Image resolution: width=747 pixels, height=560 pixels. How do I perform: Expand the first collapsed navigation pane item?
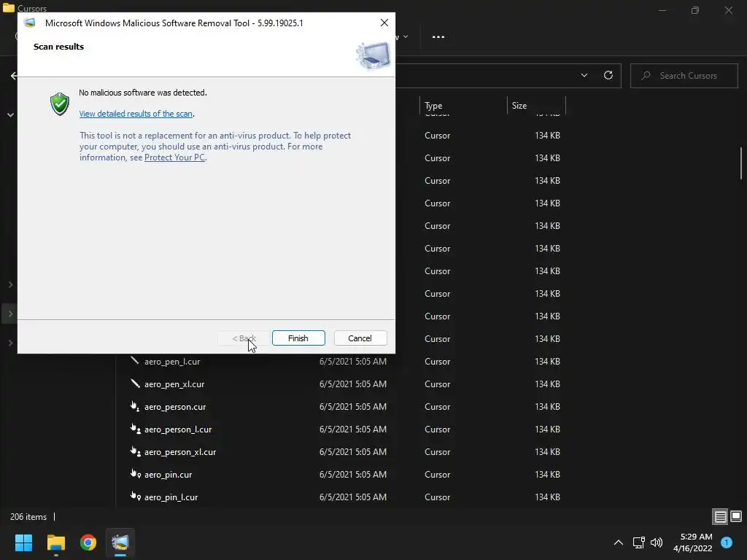click(x=10, y=285)
